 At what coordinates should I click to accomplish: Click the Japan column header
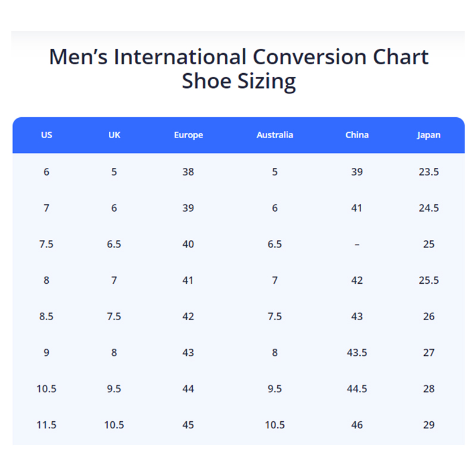[x=428, y=135]
